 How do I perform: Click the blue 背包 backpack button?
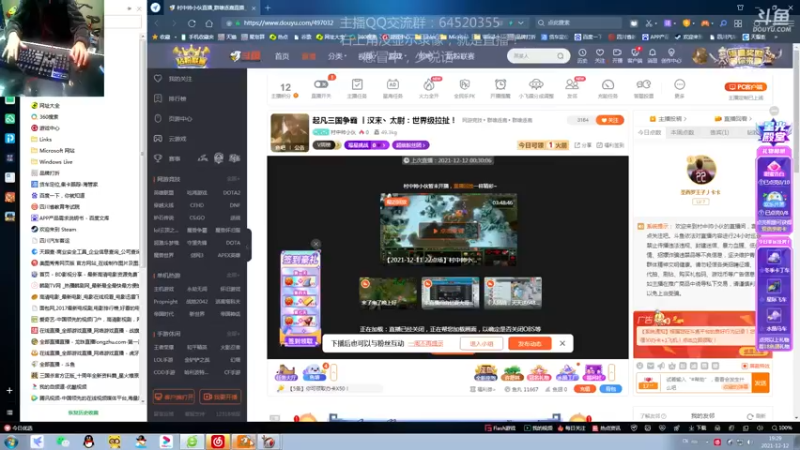click(x=610, y=389)
